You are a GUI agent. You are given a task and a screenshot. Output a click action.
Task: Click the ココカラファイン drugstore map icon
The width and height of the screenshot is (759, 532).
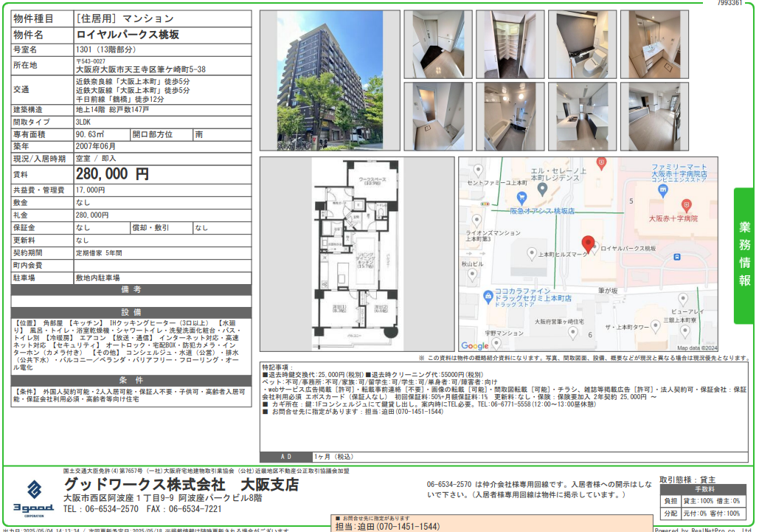(488, 296)
